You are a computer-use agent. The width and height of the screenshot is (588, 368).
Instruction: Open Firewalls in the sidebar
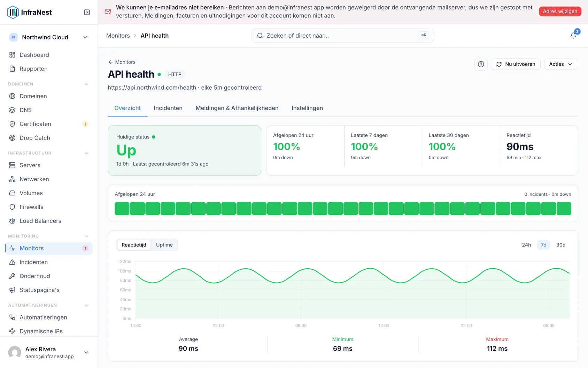tap(49, 207)
